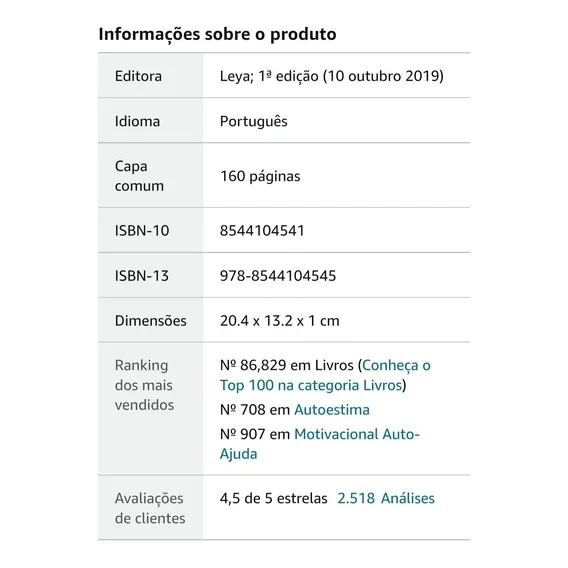Select the Avaliações de clientes label

150,508
